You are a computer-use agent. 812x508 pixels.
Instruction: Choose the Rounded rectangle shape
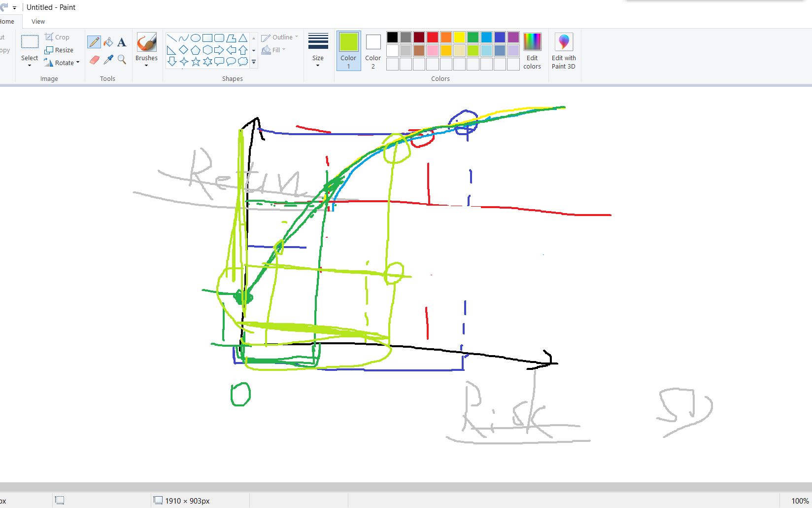(219, 38)
